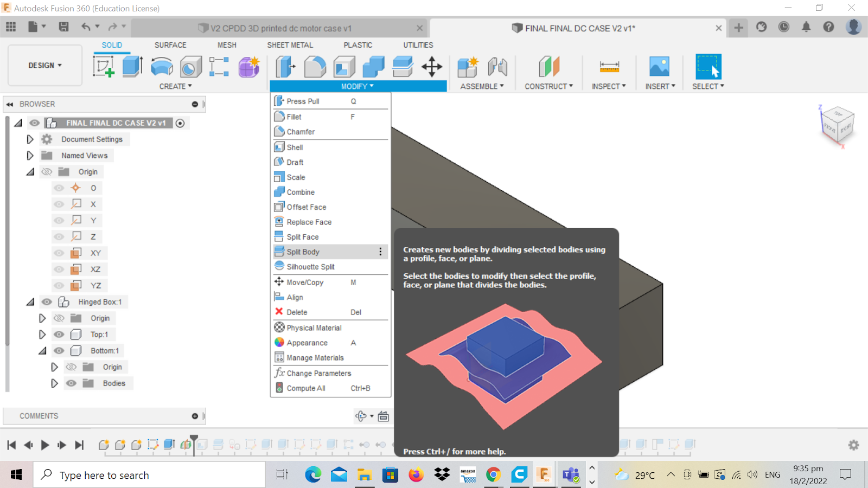Toggle visibility of the XY plane
868x488 pixels.
[59, 253]
